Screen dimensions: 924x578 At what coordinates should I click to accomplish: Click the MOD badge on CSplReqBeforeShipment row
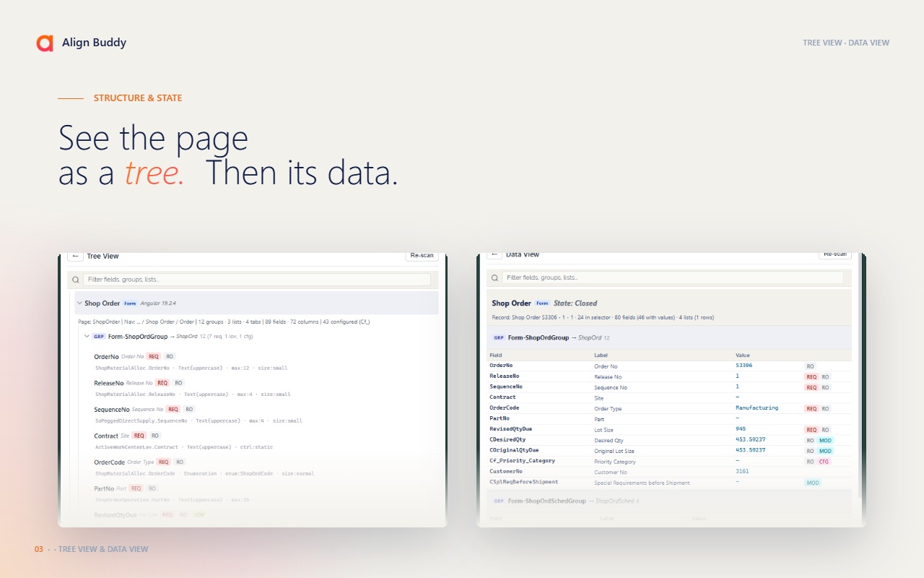tap(813, 483)
